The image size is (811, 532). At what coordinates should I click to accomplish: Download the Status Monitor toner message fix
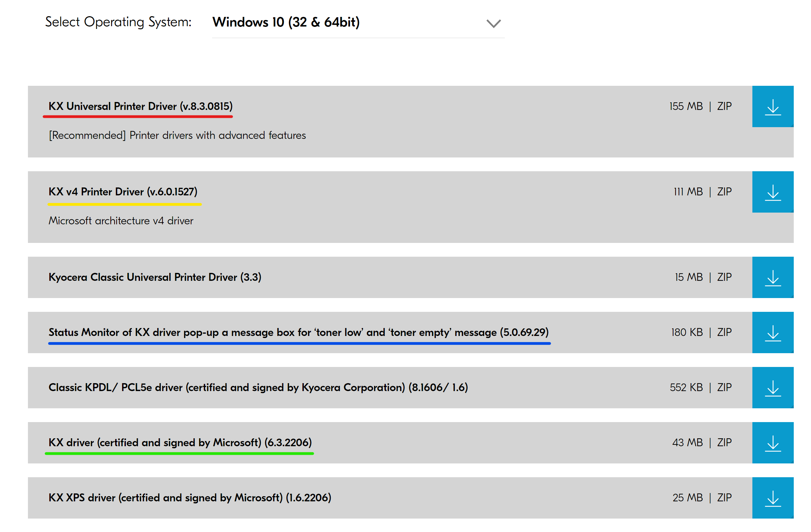(772, 332)
